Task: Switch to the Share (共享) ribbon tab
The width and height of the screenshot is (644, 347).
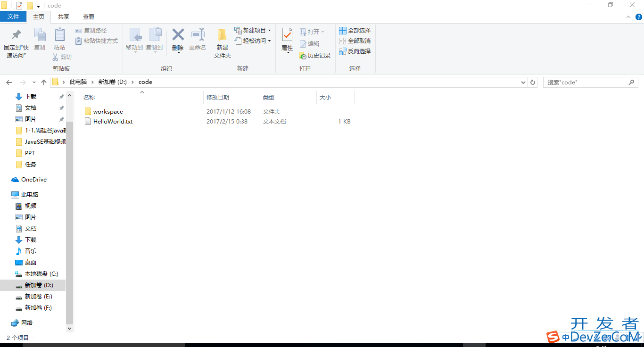Action: point(64,17)
